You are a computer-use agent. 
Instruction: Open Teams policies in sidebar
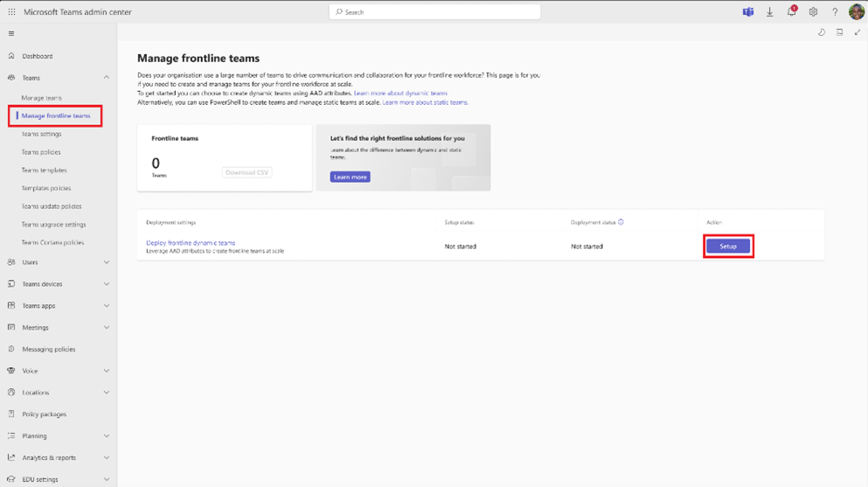pyautogui.click(x=41, y=152)
